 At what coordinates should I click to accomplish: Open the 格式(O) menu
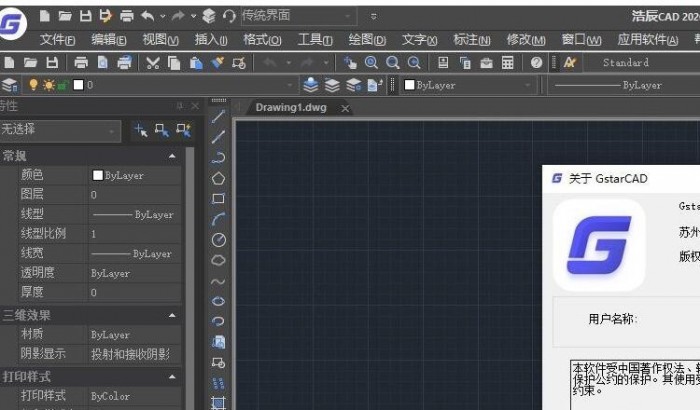click(x=262, y=40)
